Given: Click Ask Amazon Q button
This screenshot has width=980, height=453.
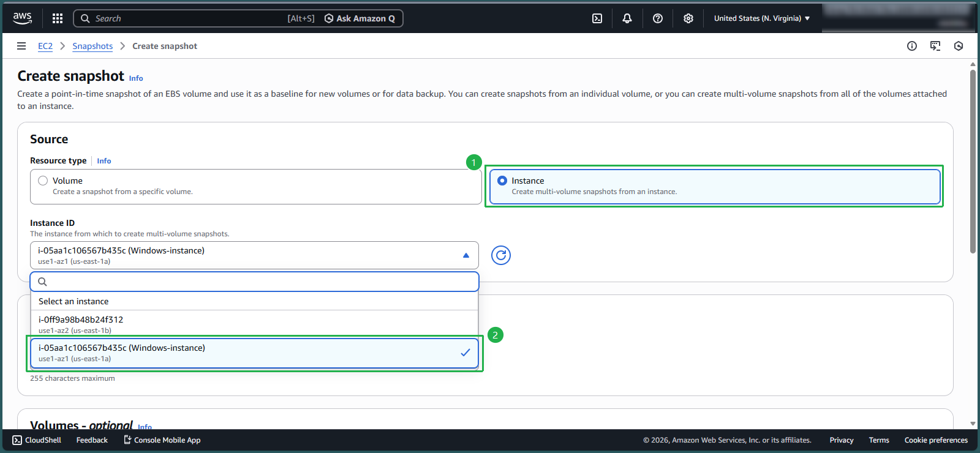Looking at the screenshot, I should [x=360, y=18].
